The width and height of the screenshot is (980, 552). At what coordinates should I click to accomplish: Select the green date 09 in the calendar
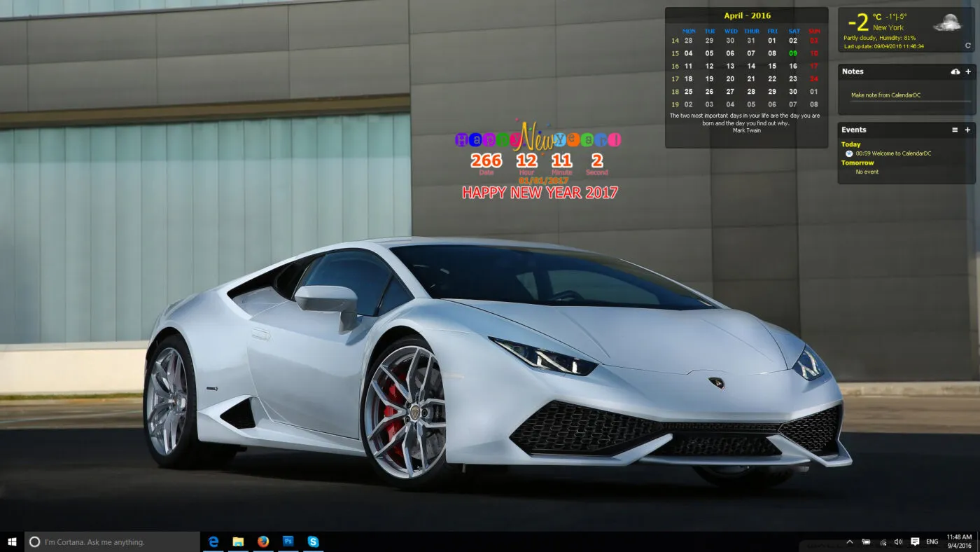(x=793, y=53)
